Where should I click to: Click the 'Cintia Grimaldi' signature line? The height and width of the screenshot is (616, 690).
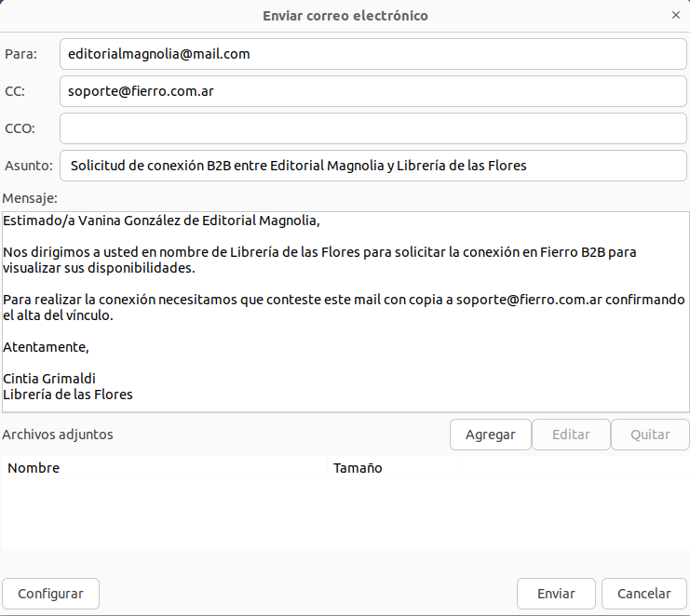(x=49, y=379)
